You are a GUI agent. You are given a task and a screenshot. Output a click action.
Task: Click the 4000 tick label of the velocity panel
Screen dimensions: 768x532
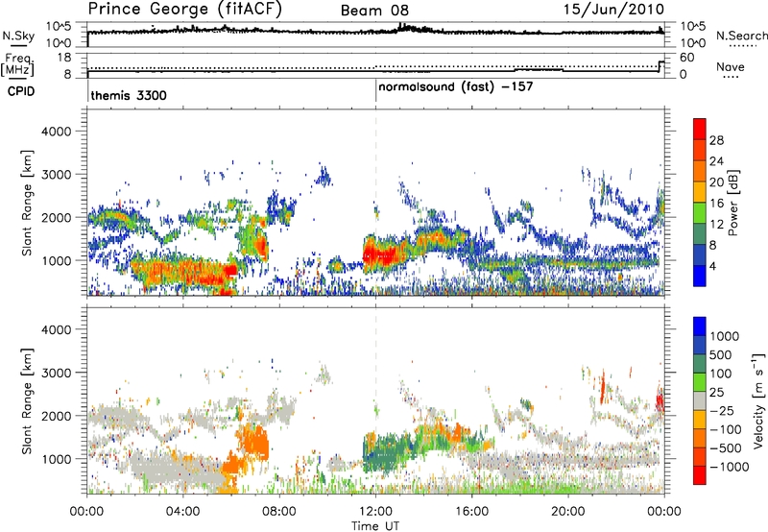57,329
